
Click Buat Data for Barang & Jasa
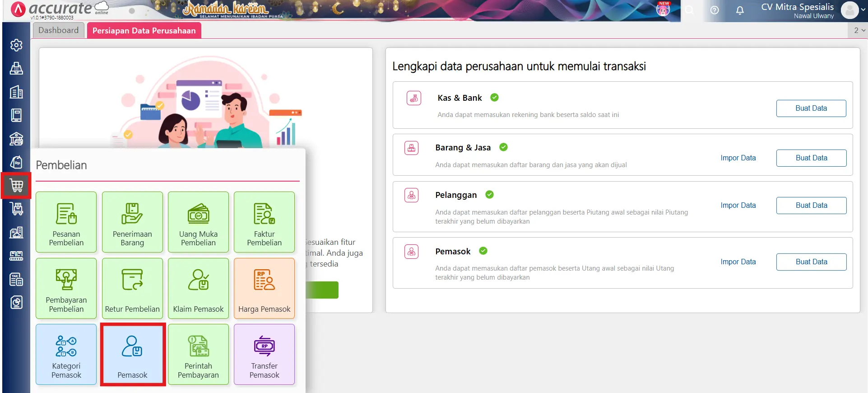(x=811, y=158)
